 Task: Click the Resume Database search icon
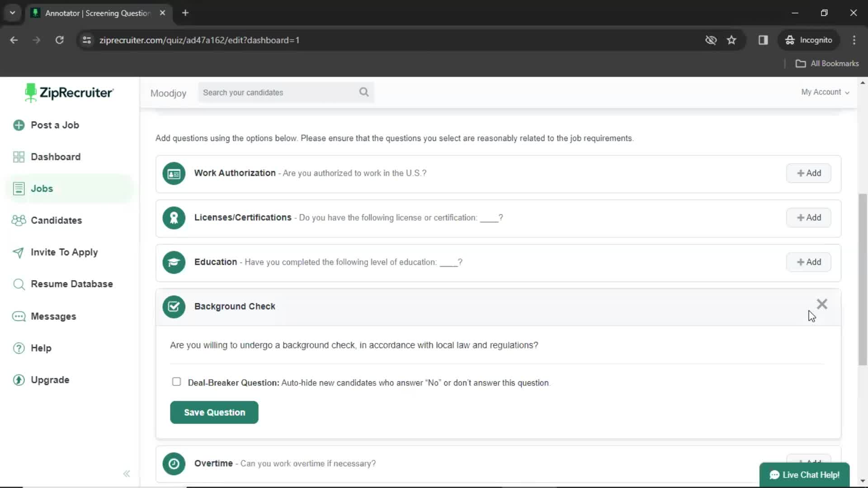19,284
